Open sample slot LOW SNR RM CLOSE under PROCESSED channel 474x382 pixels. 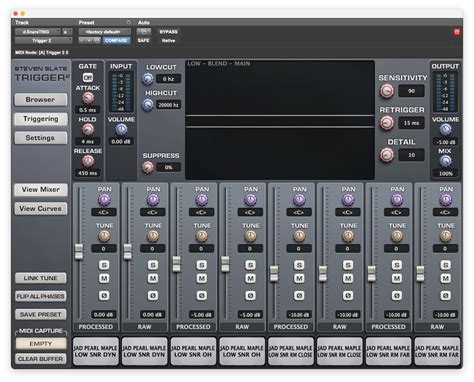click(x=291, y=351)
